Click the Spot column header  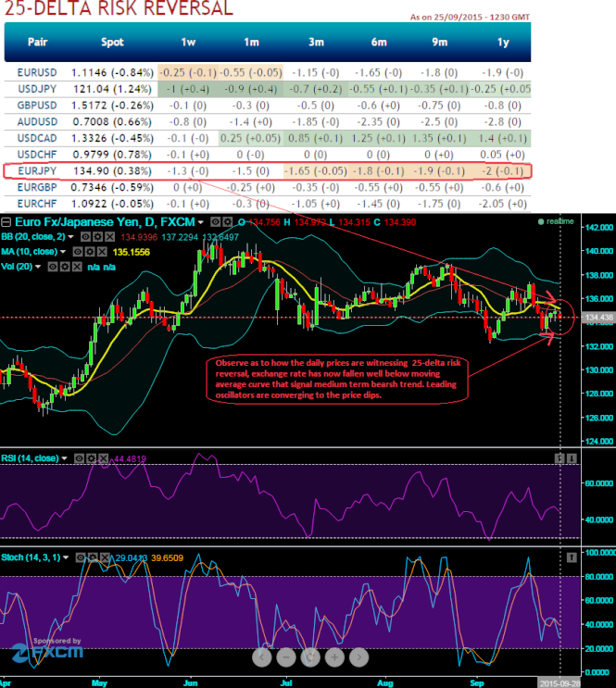pyautogui.click(x=112, y=42)
